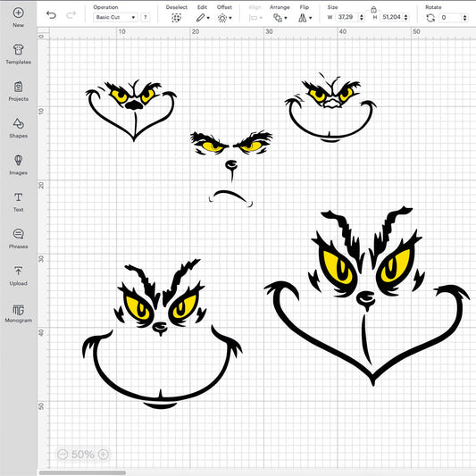Viewport: 476px width, 476px height.
Task: Select the large bottom-right heart-smile Grinch face
Action: click(x=367, y=296)
